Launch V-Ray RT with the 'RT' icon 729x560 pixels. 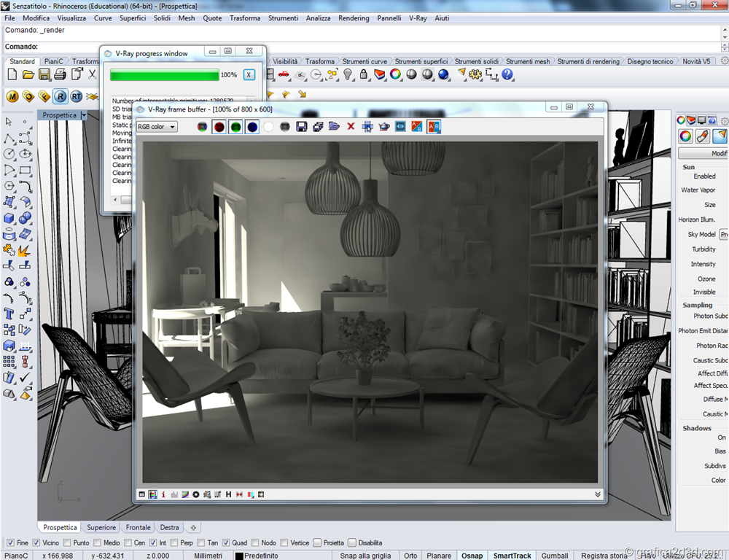point(77,96)
